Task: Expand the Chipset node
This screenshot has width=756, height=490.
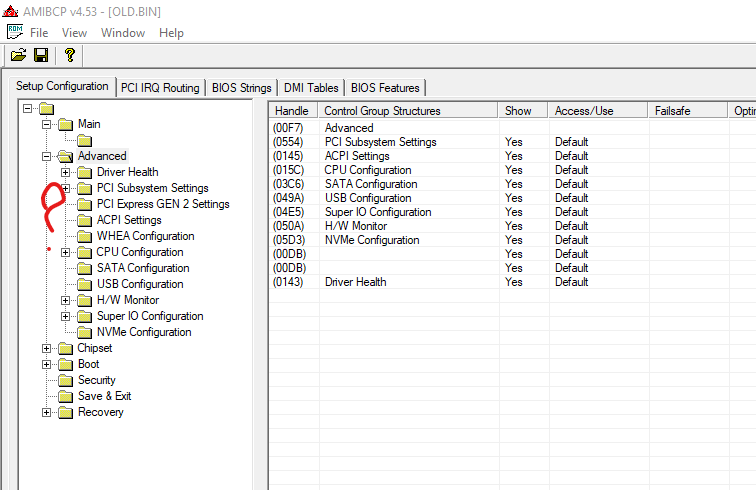Action: point(46,348)
